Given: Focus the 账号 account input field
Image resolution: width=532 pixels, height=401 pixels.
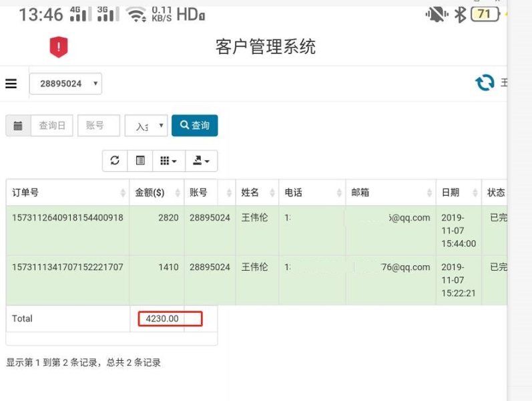Looking at the screenshot, I should [99, 126].
